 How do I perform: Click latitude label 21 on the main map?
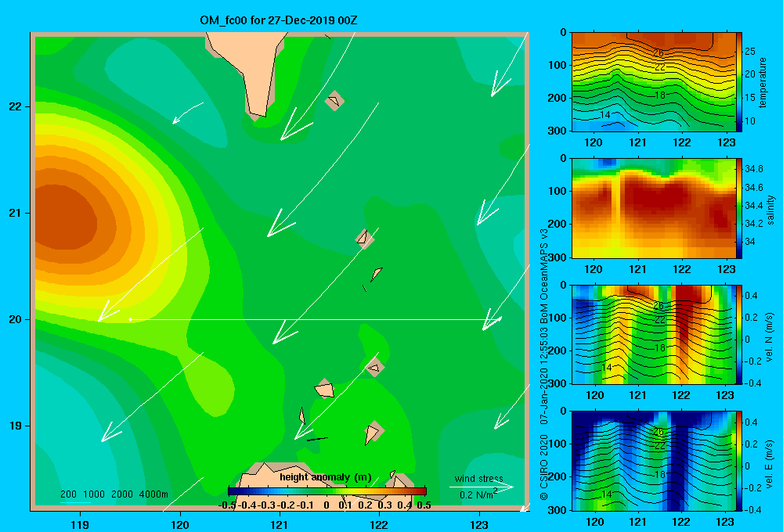pos(16,213)
